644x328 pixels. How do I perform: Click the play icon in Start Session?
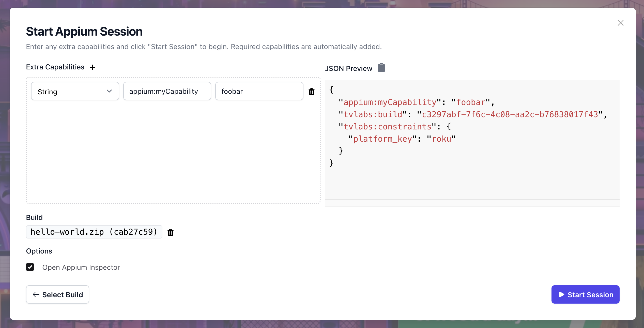(562, 294)
